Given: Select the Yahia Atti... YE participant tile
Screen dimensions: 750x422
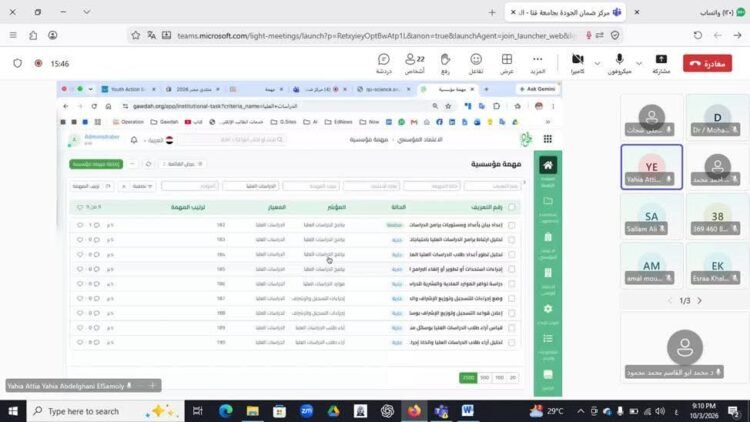Looking at the screenshot, I should tap(651, 167).
